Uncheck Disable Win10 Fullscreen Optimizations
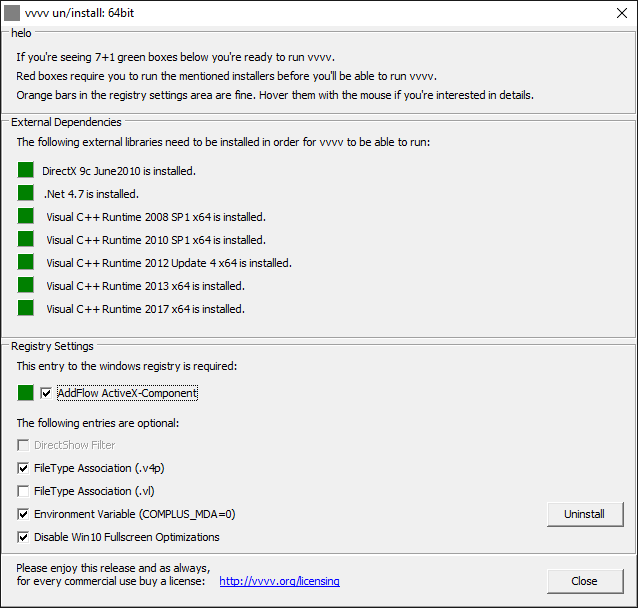Screen dimensions: 638x608 [23, 537]
